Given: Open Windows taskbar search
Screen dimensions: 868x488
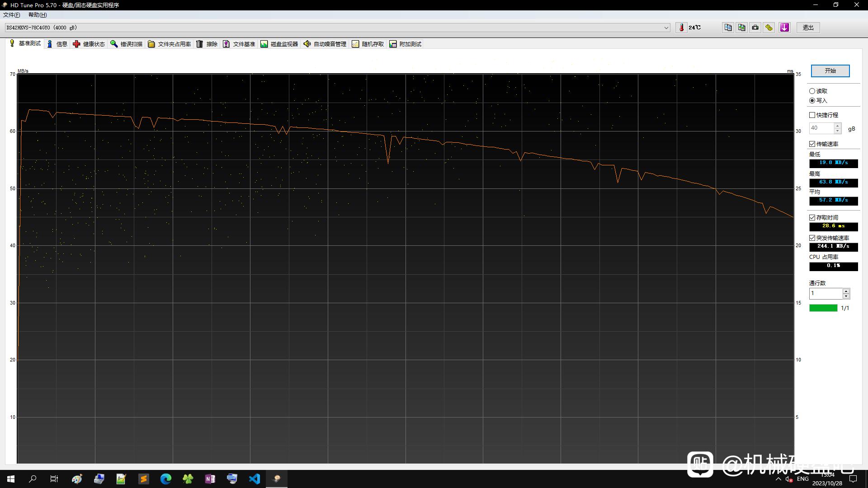Looking at the screenshot, I should pyautogui.click(x=33, y=479).
